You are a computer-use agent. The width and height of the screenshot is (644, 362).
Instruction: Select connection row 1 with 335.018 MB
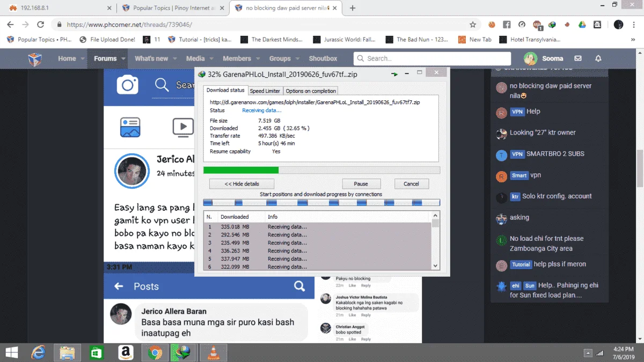coord(318,227)
